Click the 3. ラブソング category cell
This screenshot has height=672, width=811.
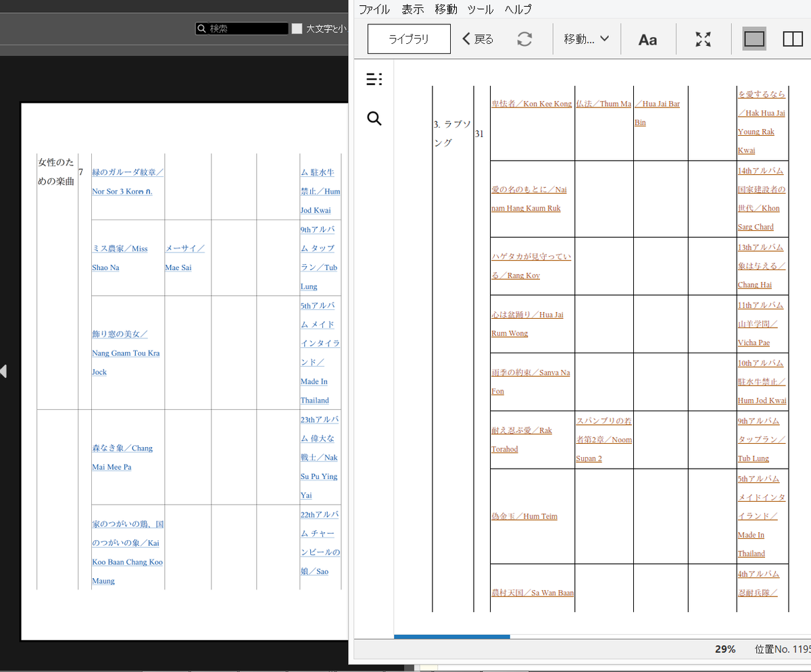[451, 134]
